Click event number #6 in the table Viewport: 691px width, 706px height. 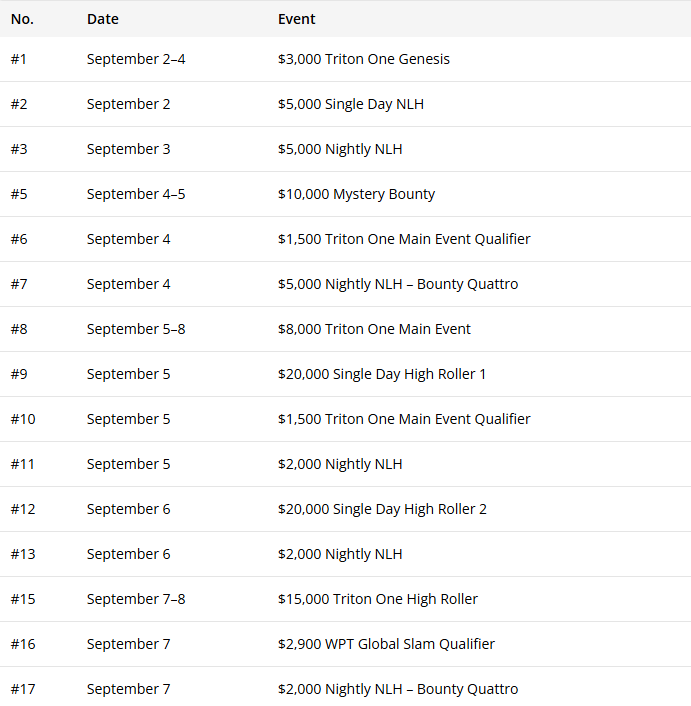[x=19, y=239]
